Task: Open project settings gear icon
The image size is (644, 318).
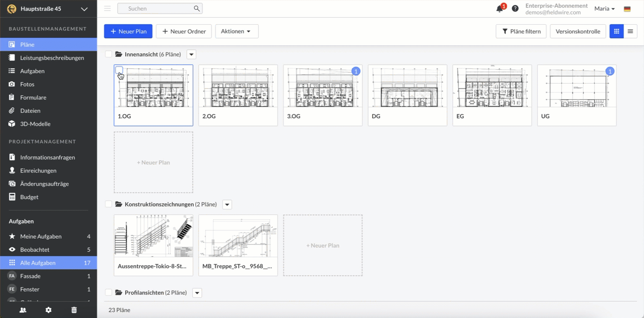Action: [x=49, y=310]
